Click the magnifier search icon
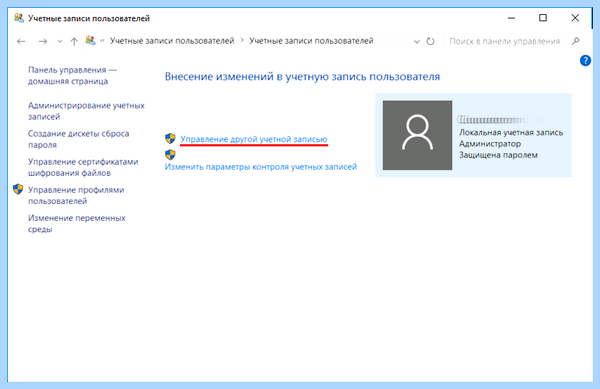Screen dimensions: 600x389 click(x=576, y=41)
